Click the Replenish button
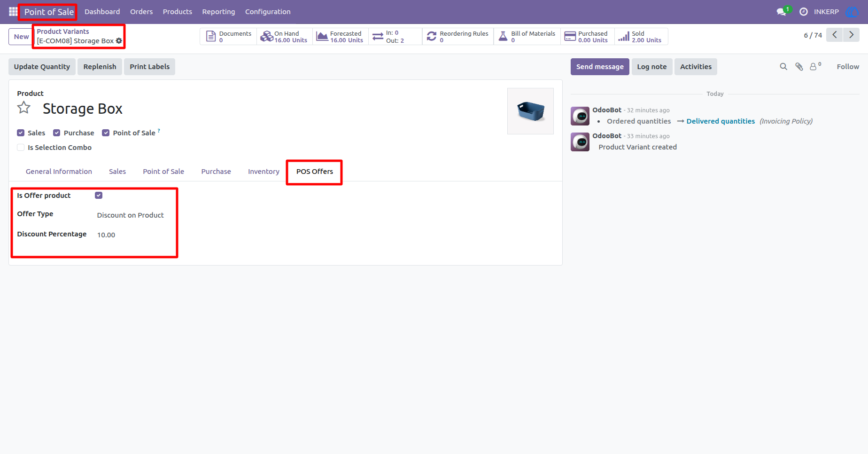Viewport: 868px width, 454px height. pyautogui.click(x=100, y=67)
